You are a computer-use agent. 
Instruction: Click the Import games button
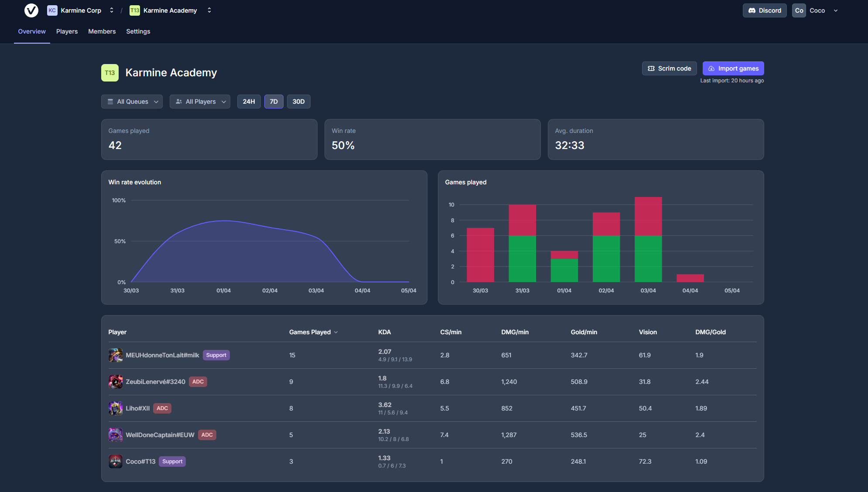[733, 68]
